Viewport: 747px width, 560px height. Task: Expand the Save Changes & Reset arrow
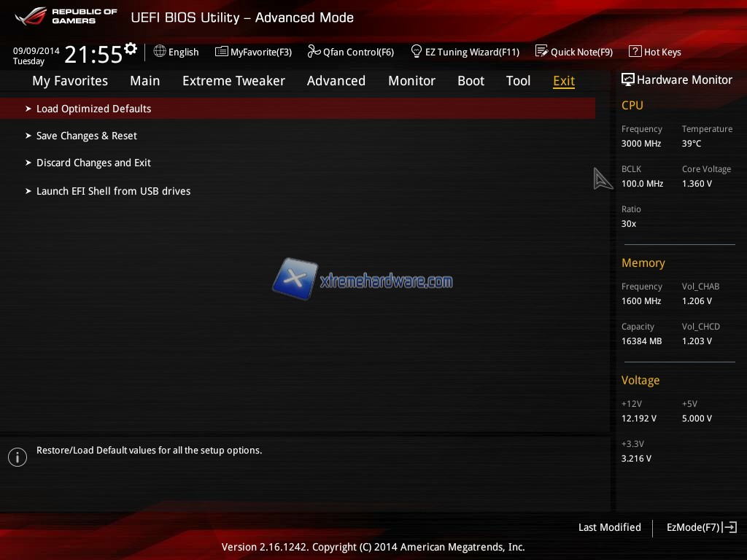[x=28, y=136]
